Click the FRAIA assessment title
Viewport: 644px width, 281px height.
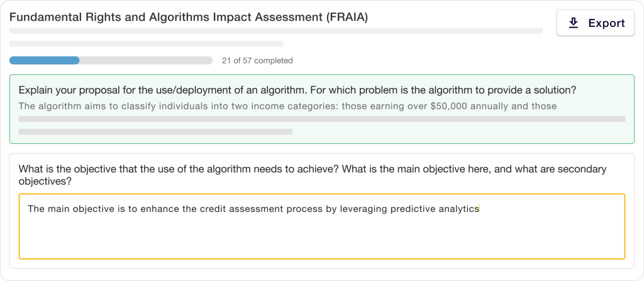click(x=189, y=18)
